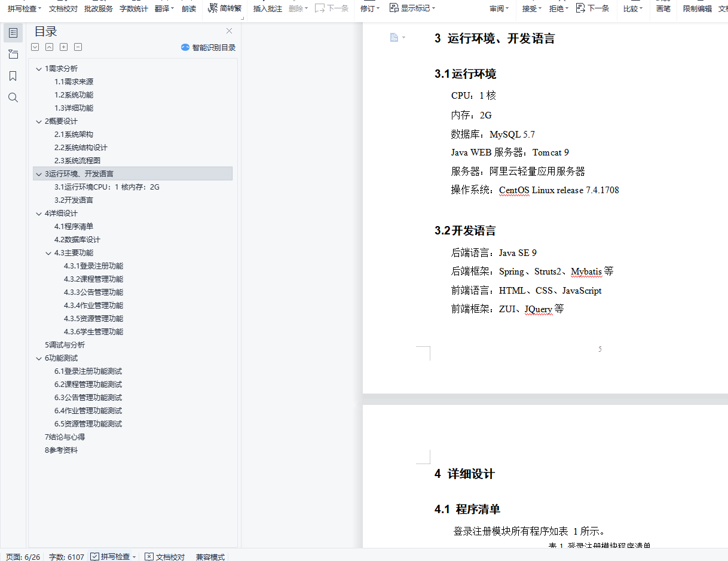Click 朗读 toolbar item
The width and height of the screenshot is (728, 561).
click(189, 9)
